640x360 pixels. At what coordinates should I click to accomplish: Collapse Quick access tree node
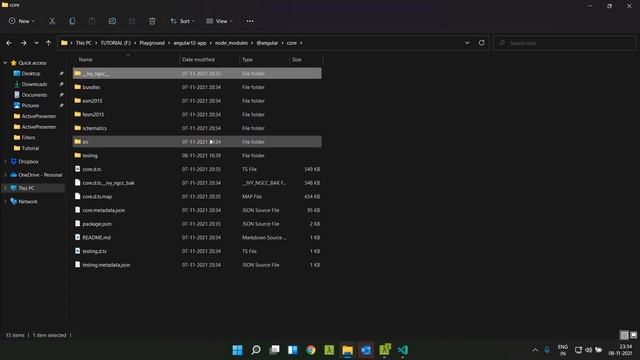tap(5, 63)
